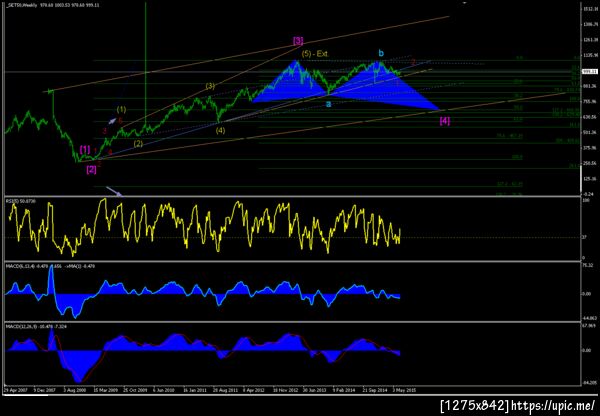Click the yellow (1) wave label
The height and width of the screenshot is (416, 600).
point(121,109)
